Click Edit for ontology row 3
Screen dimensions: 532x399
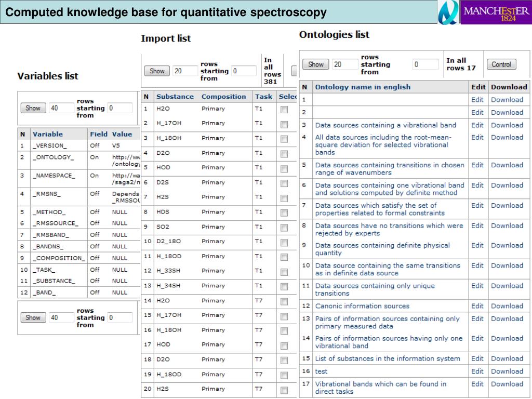click(x=477, y=125)
